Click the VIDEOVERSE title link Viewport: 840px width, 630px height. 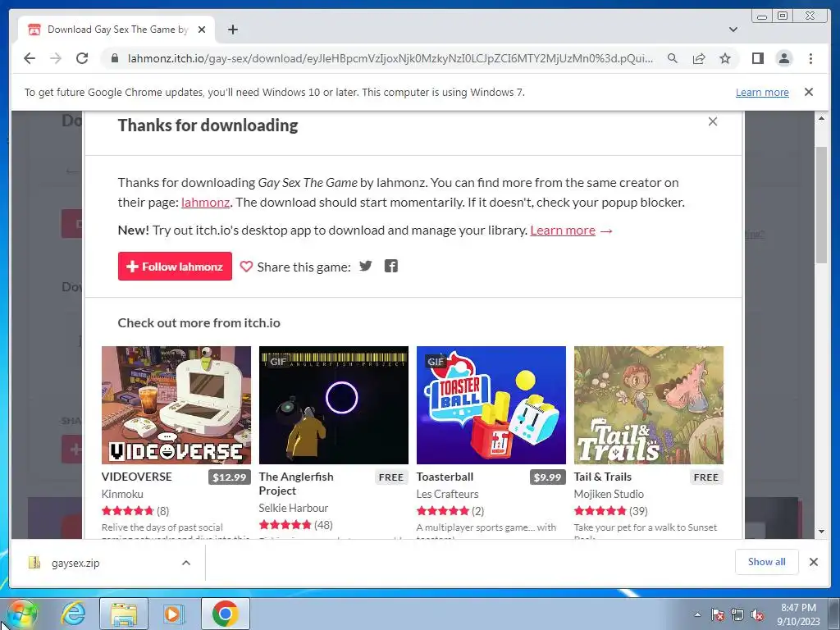pos(137,477)
